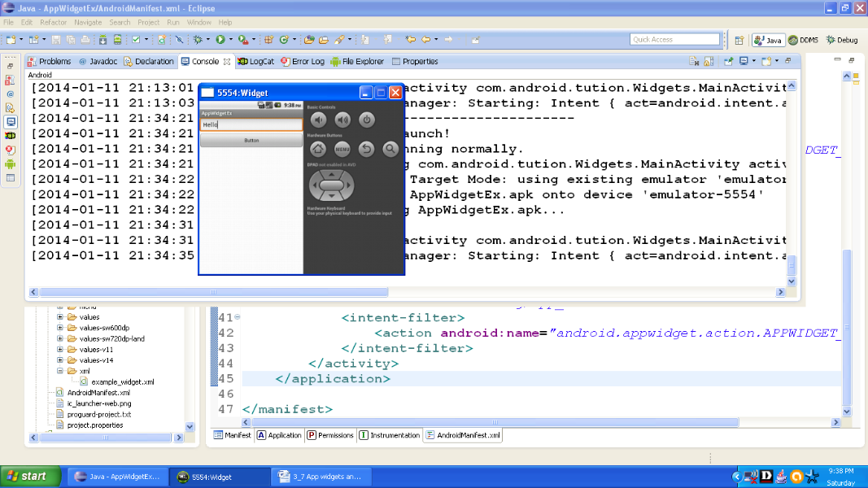
Task: Click the Run External Tools icon
Action: click(243, 39)
